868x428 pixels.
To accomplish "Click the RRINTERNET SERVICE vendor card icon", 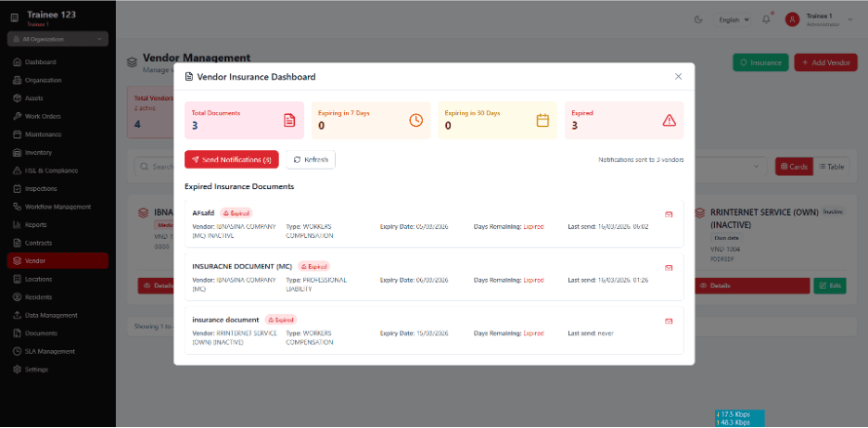I will (700, 212).
